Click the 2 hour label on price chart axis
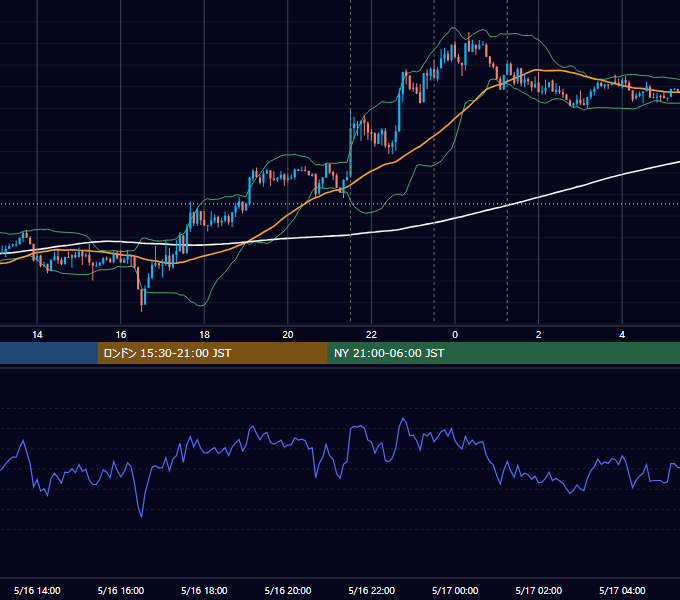 click(x=539, y=335)
